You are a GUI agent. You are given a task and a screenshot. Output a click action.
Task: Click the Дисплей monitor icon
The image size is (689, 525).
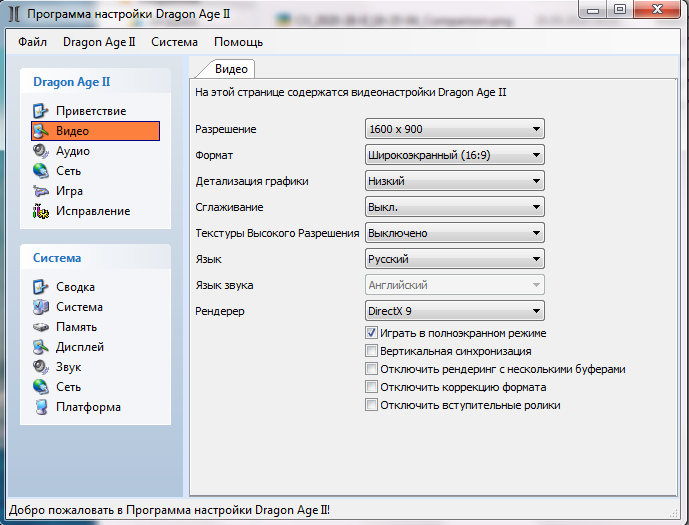point(40,347)
